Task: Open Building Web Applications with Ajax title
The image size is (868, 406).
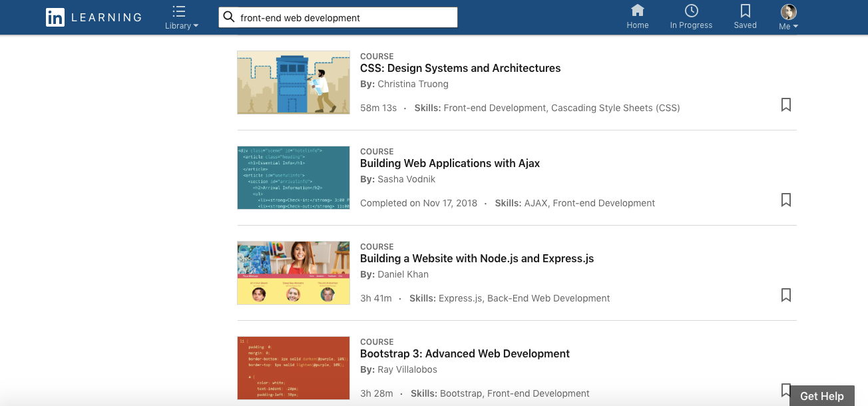Action: point(450,163)
